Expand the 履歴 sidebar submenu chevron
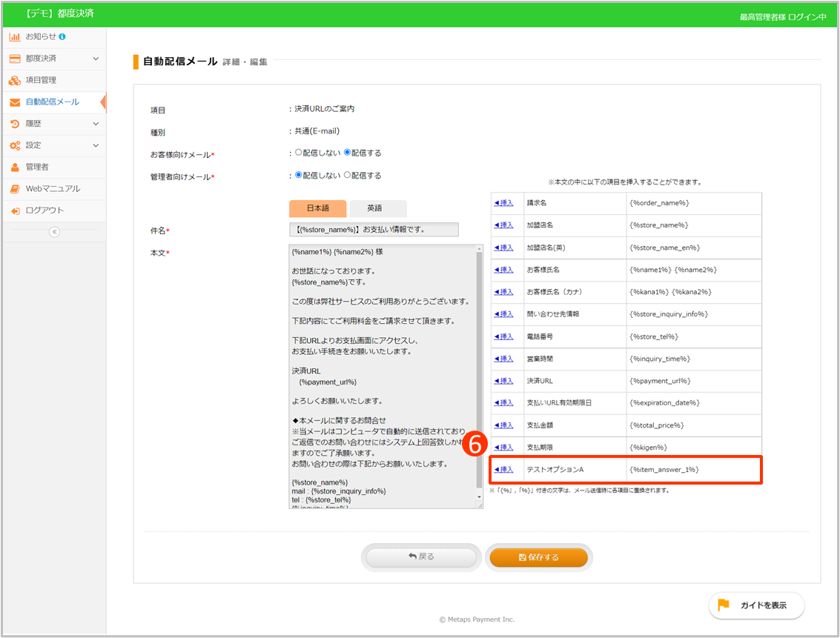 pos(95,124)
